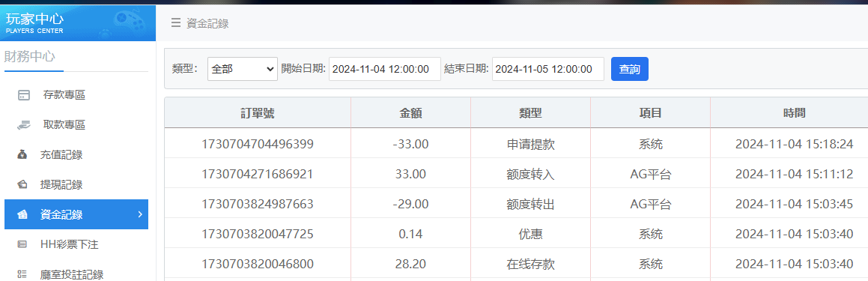Click the blue 查詢 button
The height and width of the screenshot is (281, 868).
tap(629, 69)
